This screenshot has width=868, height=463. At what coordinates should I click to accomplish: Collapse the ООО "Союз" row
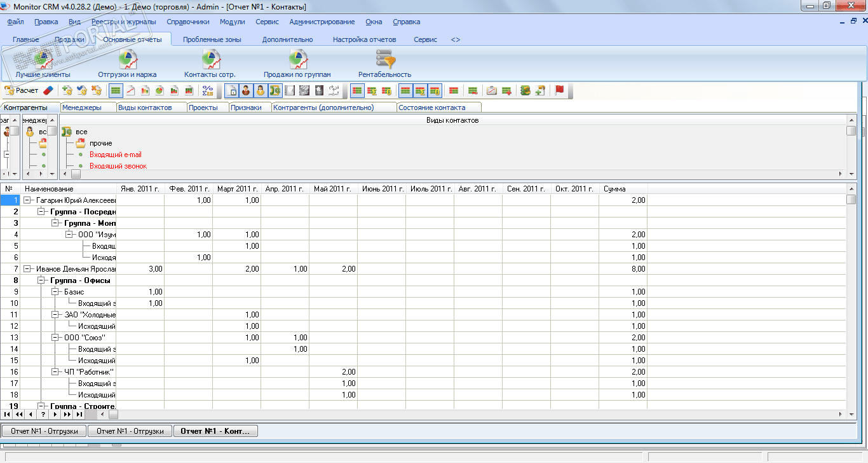(x=56, y=338)
